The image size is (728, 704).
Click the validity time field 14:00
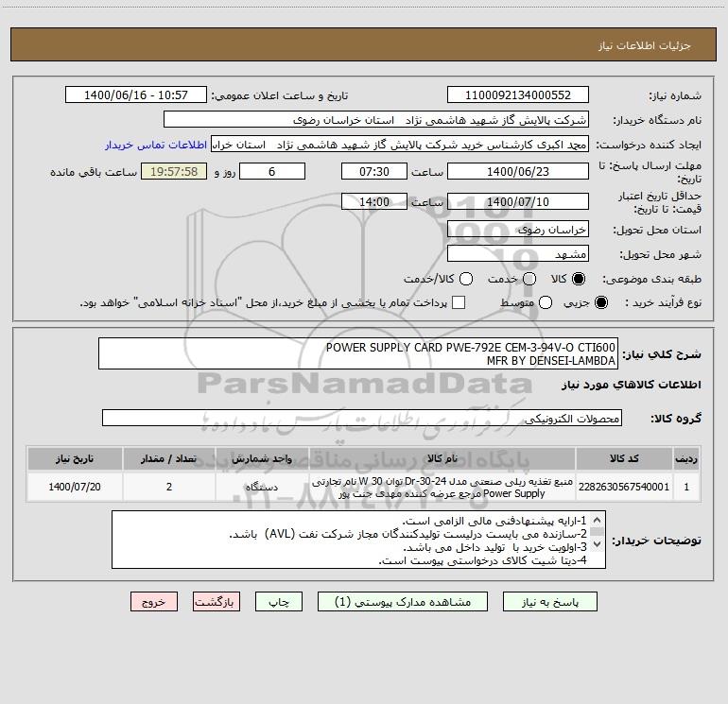pos(374,201)
